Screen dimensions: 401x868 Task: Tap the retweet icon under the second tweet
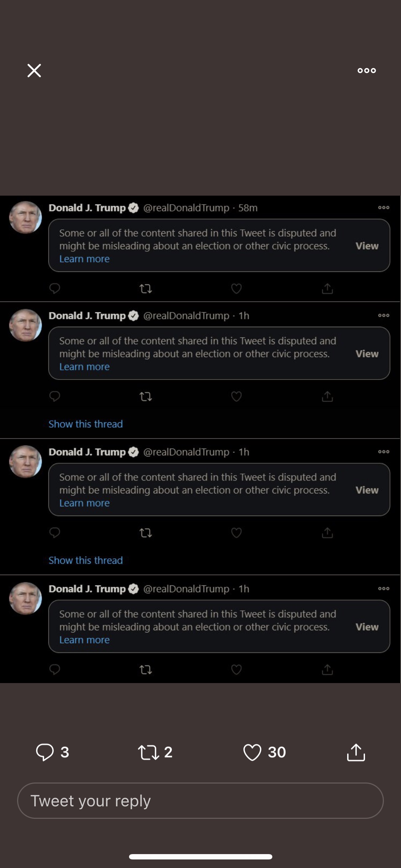click(145, 396)
